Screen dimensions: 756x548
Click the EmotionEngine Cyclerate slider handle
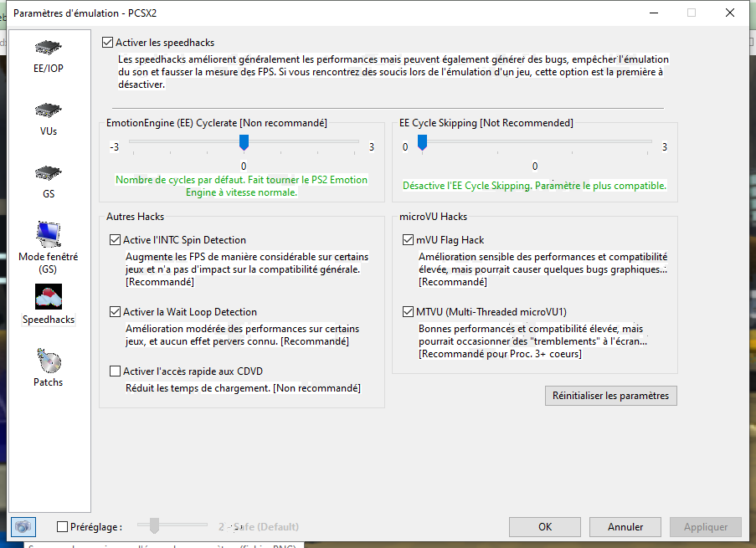coord(244,144)
